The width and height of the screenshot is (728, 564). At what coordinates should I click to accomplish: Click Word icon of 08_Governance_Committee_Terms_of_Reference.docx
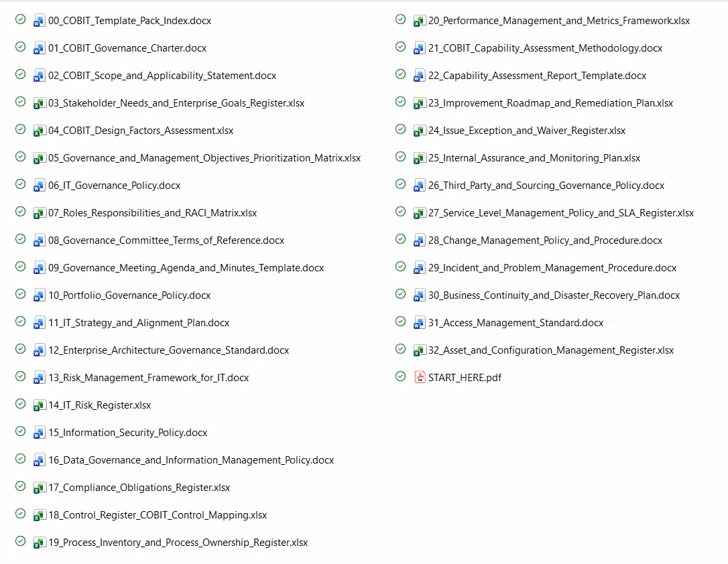[x=39, y=240]
